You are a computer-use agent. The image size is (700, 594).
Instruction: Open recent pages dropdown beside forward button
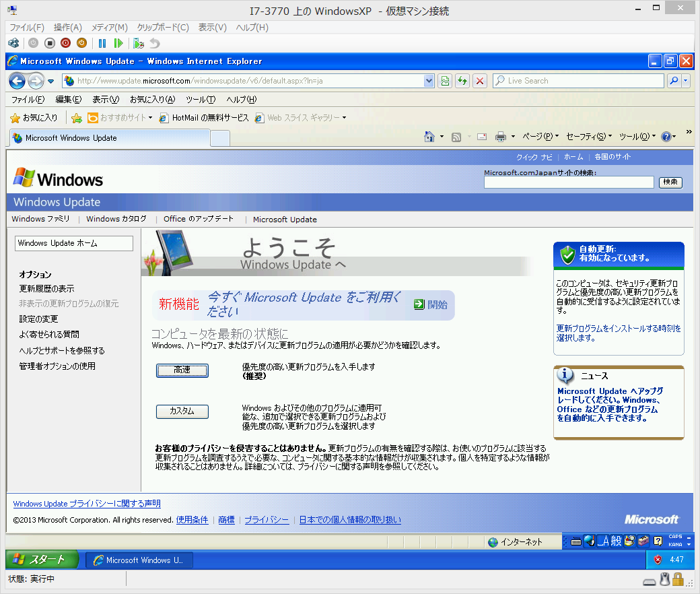50,81
